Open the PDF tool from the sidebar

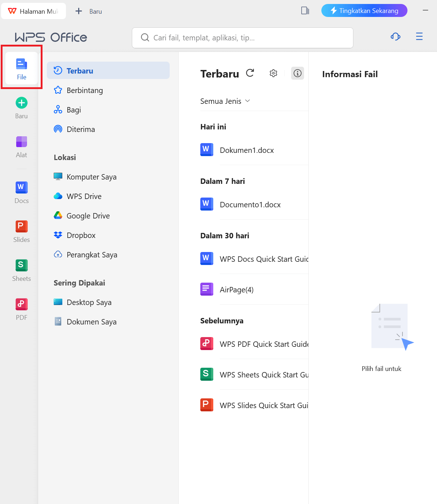(21, 308)
